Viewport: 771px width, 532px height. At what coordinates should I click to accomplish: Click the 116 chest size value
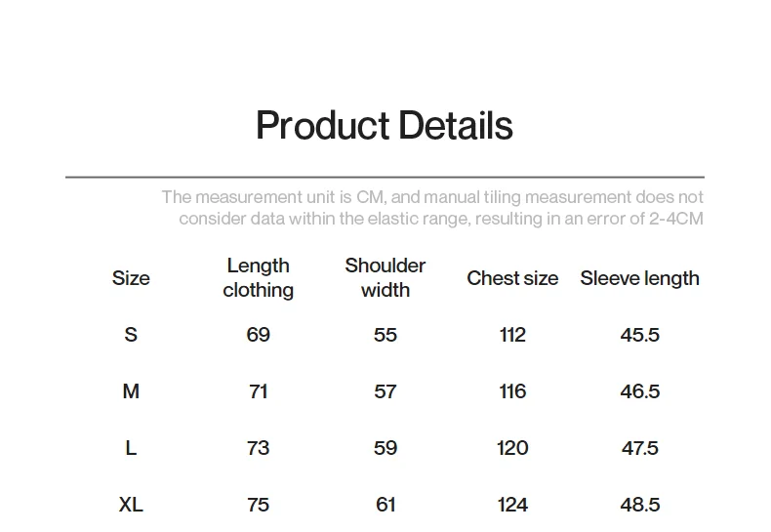[x=512, y=391]
